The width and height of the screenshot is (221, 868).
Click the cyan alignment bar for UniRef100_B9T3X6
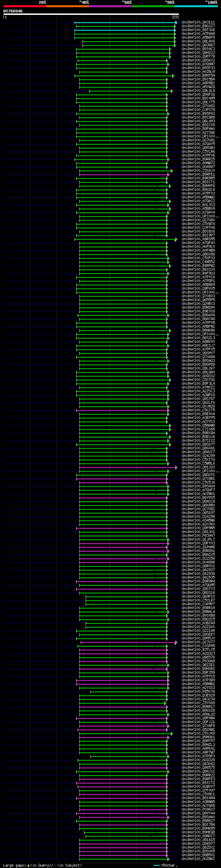(125, 30)
